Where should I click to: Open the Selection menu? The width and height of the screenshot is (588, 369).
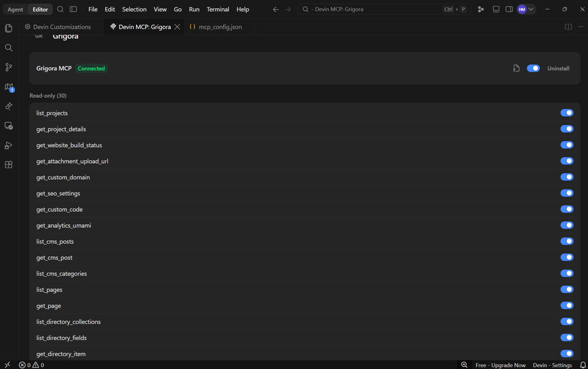click(x=134, y=10)
